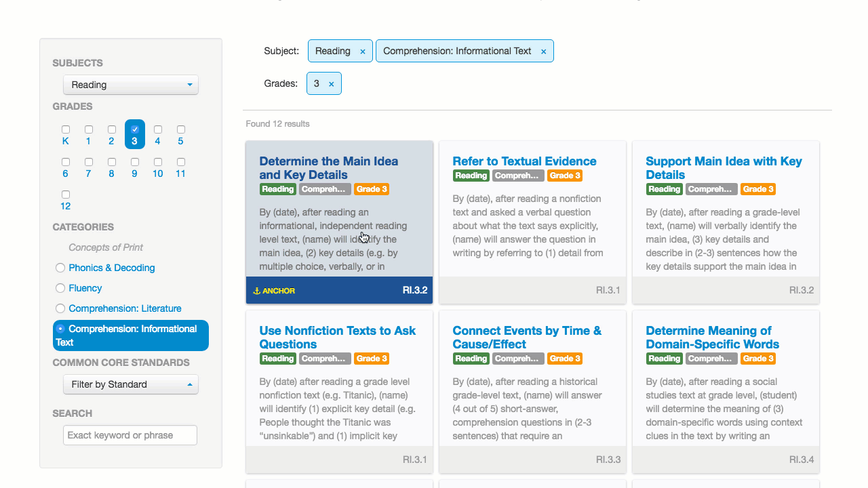Open the Reading subjects dropdown
Viewport: 868px width, 488px height.
tap(130, 85)
